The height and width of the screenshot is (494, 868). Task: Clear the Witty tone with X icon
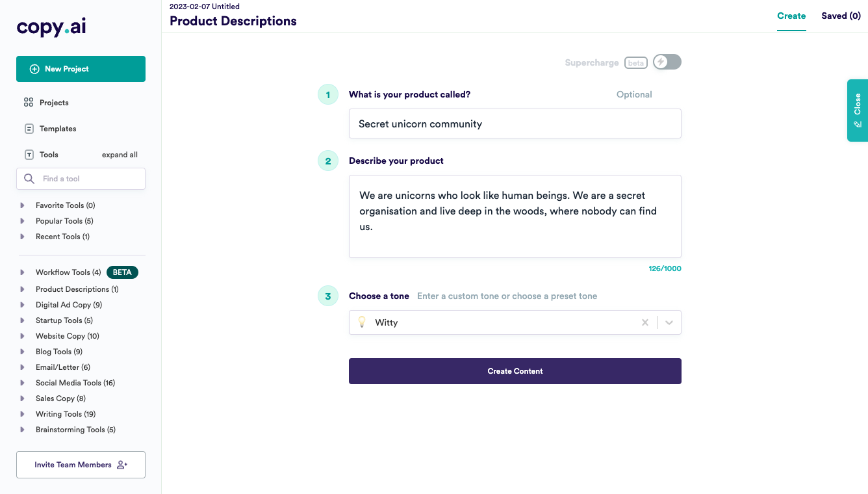tap(645, 322)
